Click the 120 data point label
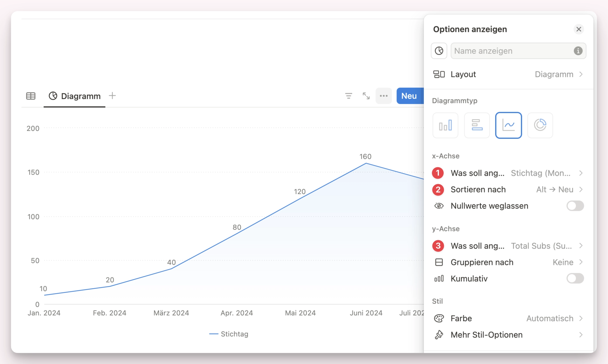The image size is (608, 364). pos(300,192)
